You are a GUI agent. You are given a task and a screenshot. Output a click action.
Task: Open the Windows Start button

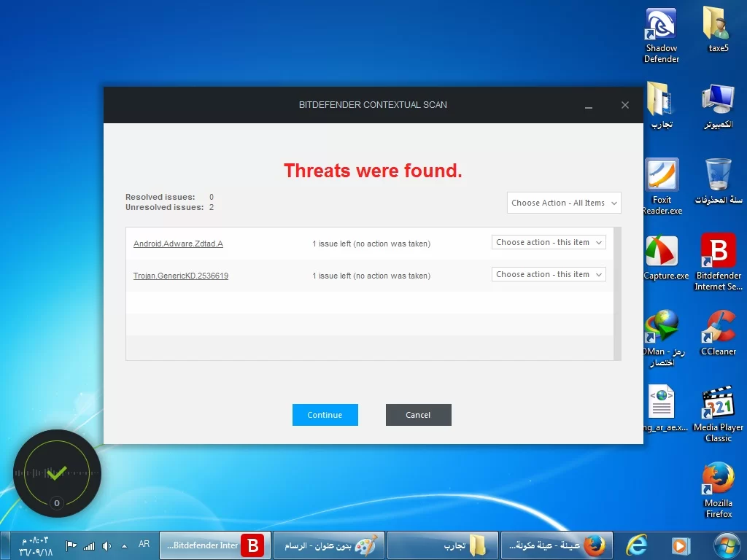pyautogui.click(x=727, y=545)
